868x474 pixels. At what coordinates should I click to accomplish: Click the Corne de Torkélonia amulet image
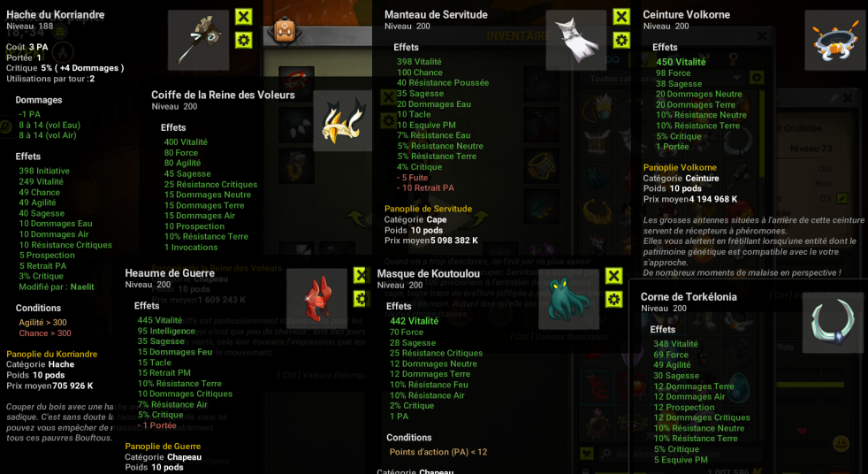(833, 323)
